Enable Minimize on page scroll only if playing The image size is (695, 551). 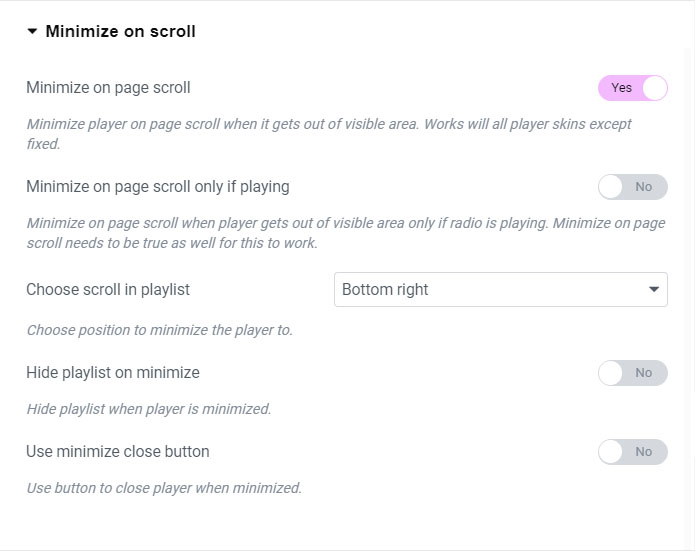632,187
